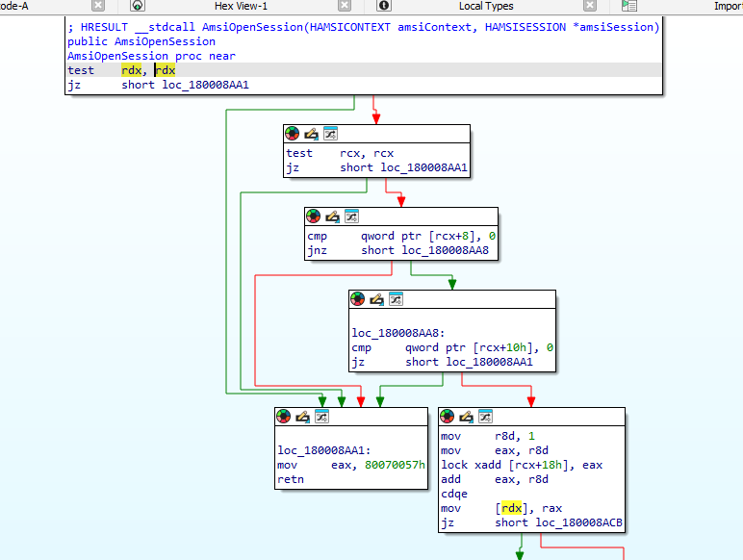Click the group nodes icon on 'cmp qword ptr [rcx+8]' node
The image size is (743, 560).
point(351,216)
